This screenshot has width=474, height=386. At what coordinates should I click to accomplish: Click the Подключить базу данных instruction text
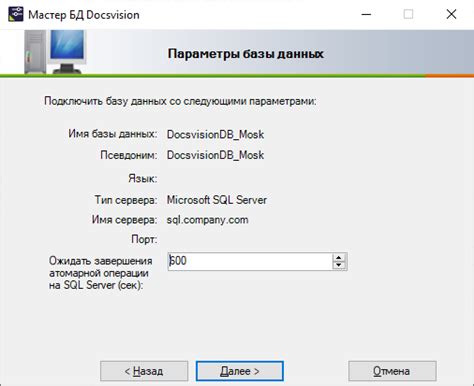pos(180,101)
